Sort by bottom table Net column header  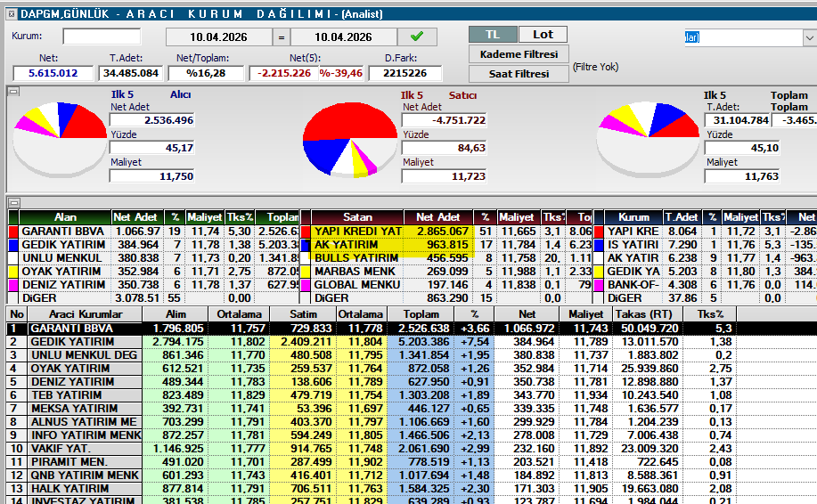527,314
